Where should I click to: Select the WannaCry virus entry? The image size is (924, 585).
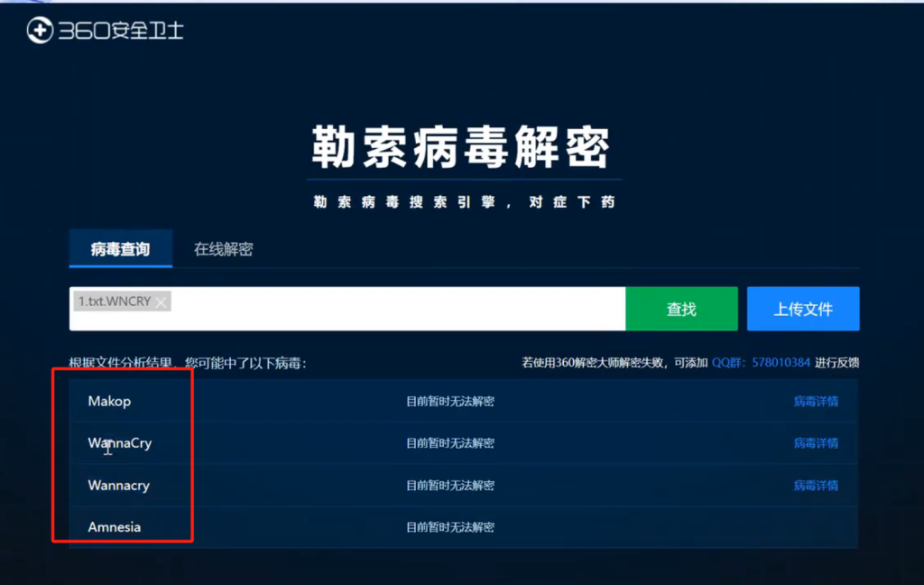(120, 443)
